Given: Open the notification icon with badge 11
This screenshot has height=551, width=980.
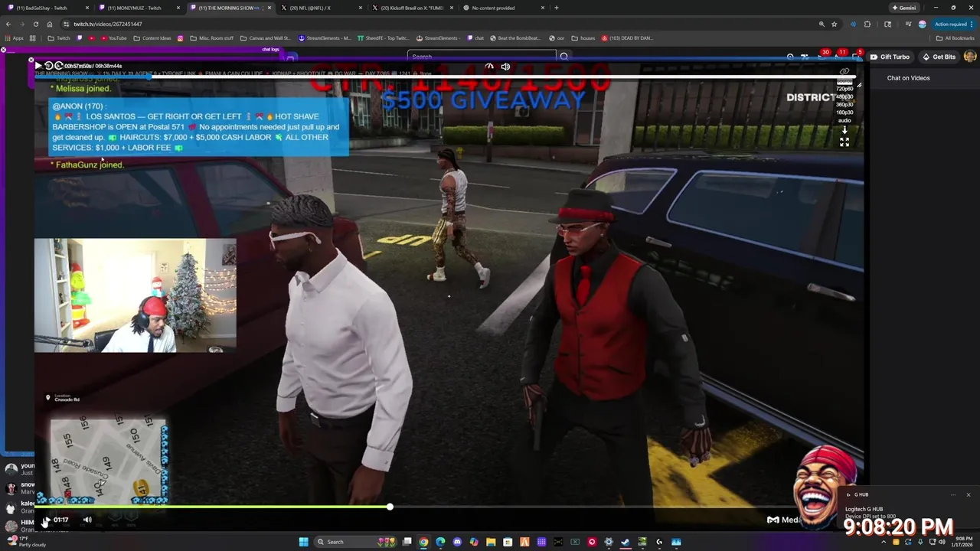Looking at the screenshot, I should (x=839, y=56).
